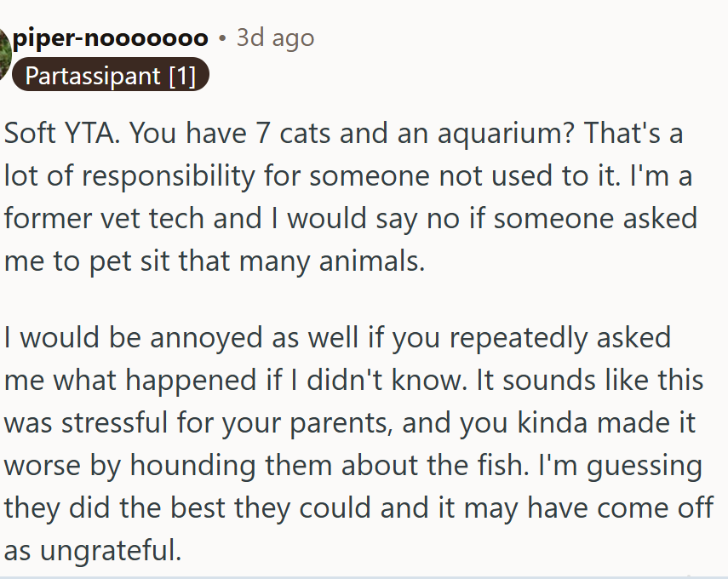Click the dot separator beside the username
728x579 pixels.
[222, 38]
